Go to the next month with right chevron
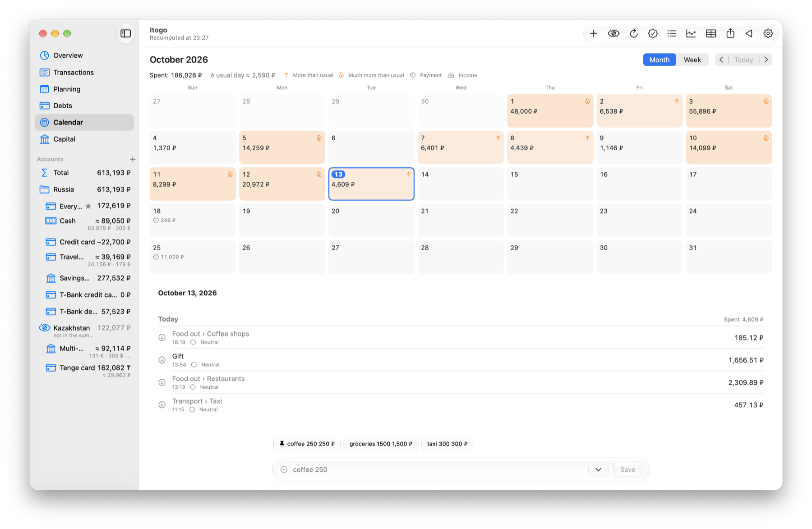The width and height of the screenshot is (812, 529). point(766,60)
